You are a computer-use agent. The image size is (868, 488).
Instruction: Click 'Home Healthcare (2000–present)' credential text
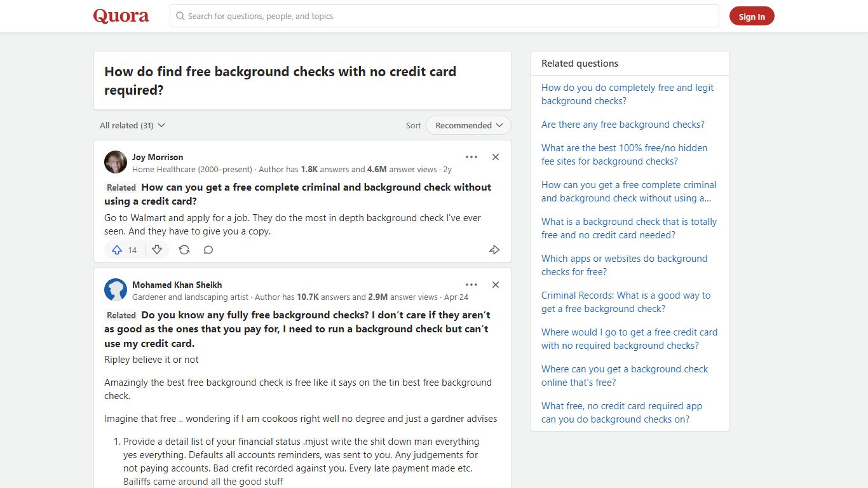pos(192,170)
